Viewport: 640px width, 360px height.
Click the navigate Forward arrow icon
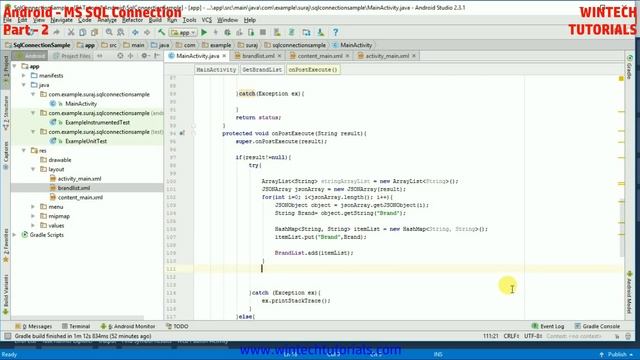147,32
